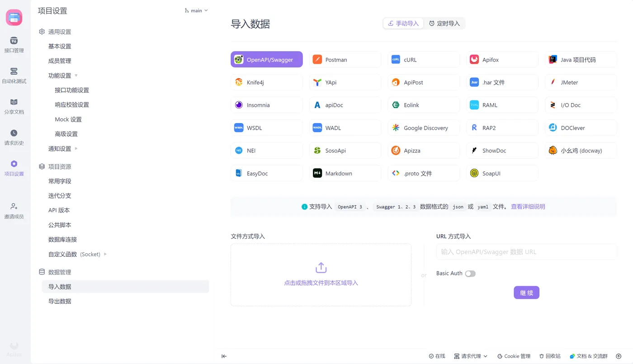Choose SosoApi import option

345,151
